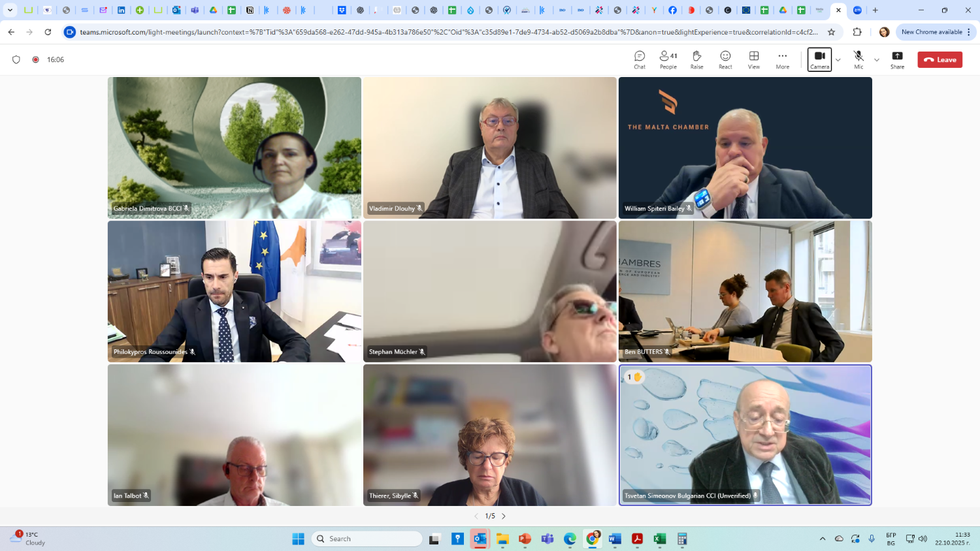
Task: Open the browser tab search dropdown
Action: pyautogui.click(x=10, y=10)
